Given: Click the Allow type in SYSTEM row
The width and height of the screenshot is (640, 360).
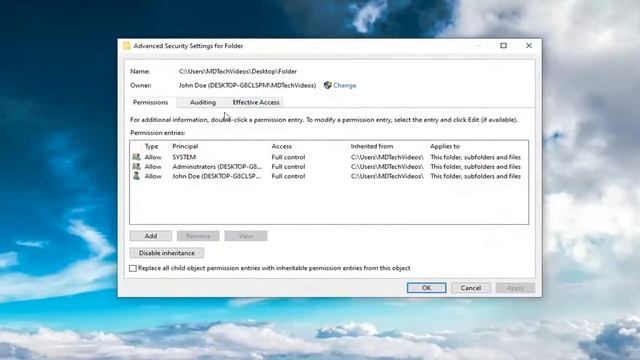Looking at the screenshot, I should 153,157.
